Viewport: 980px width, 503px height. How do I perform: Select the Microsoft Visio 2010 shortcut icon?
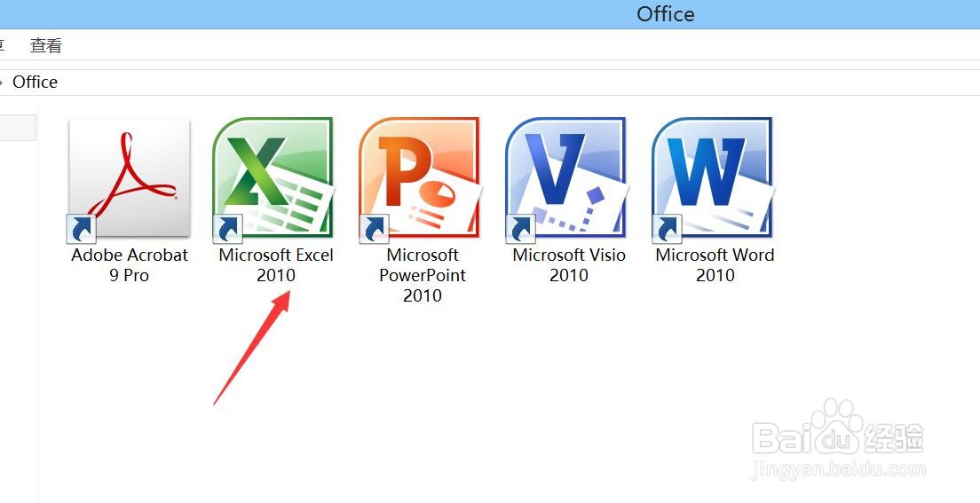click(567, 180)
